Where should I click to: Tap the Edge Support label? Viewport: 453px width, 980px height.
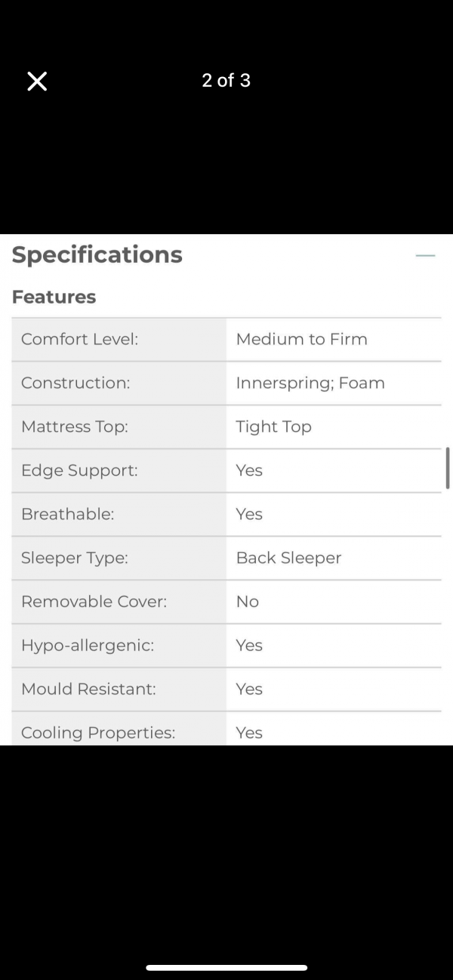tap(79, 470)
